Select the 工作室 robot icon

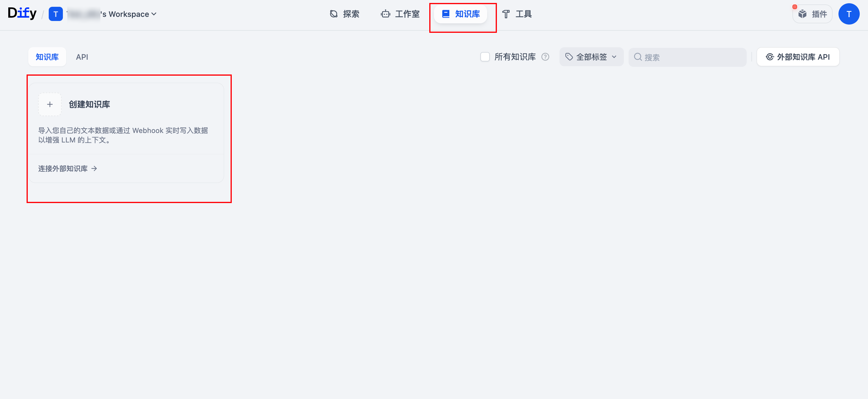[x=386, y=14]
